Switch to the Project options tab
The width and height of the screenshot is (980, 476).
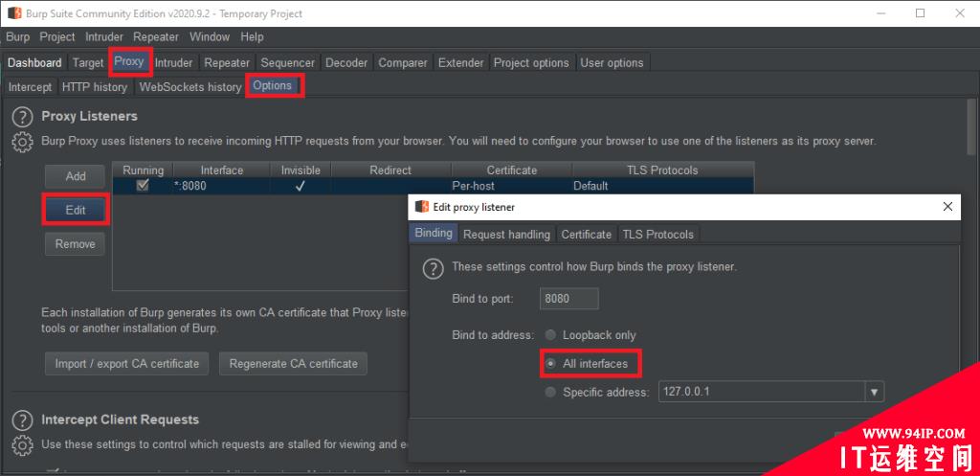pos(531,62)
